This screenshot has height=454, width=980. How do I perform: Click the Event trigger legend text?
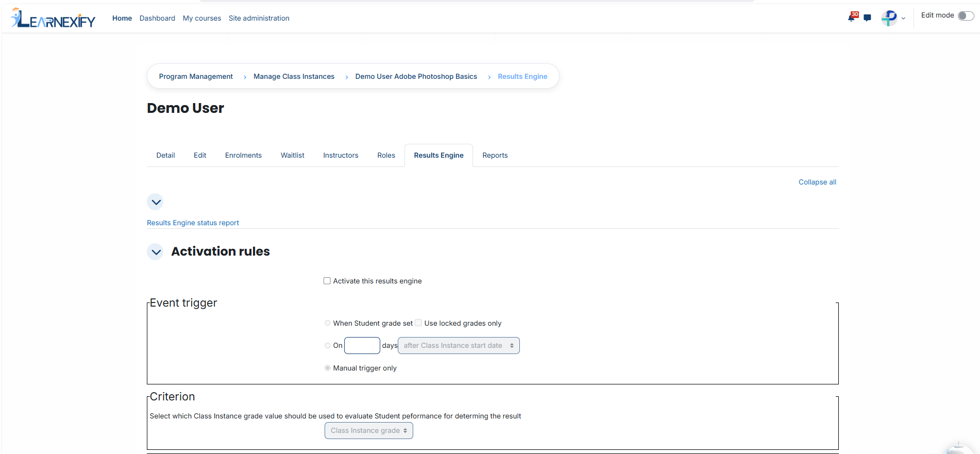(x=183, y=303)
